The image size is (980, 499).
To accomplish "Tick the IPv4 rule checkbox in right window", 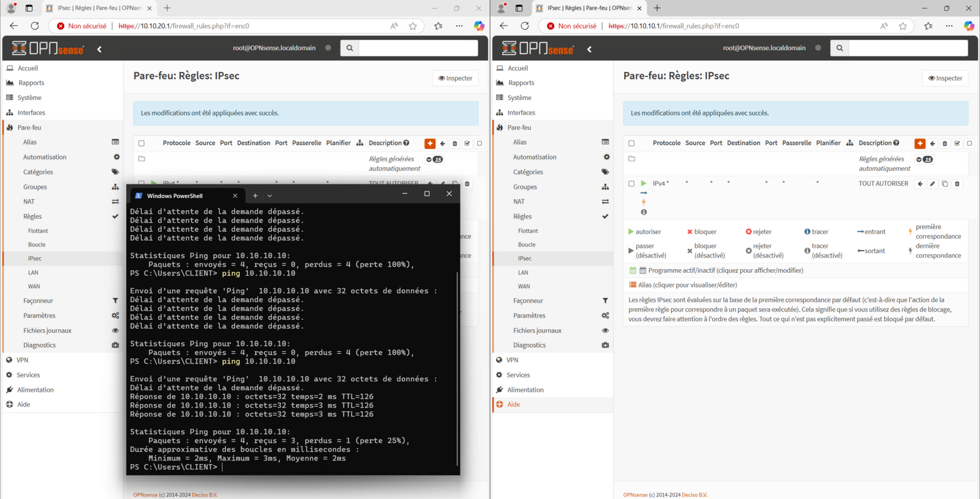I will (631, 183).
